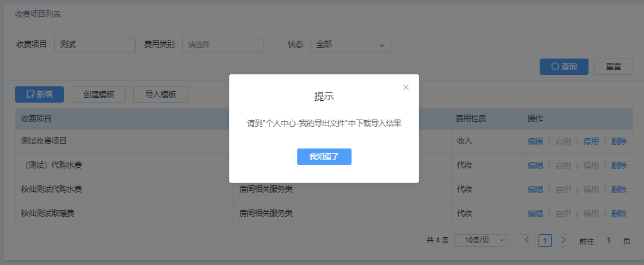Click 启用 for 测试收费项目 row
The width and height of the screenshot is (644, 265).
point(563,141)
